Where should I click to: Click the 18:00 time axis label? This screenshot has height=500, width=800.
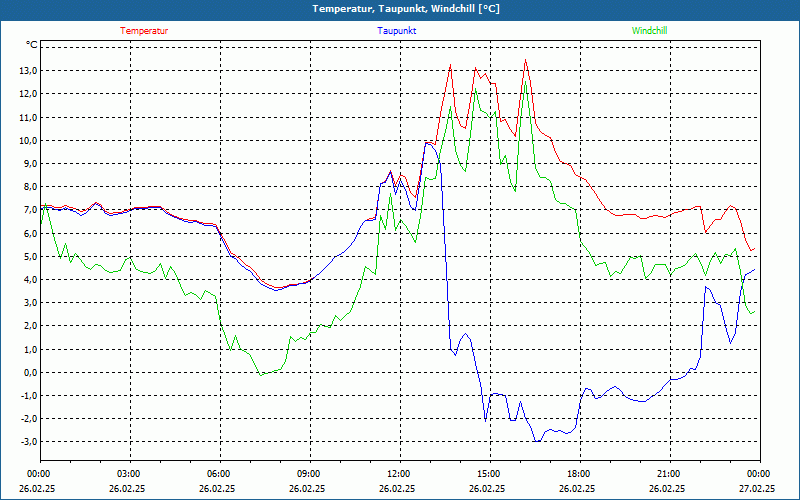[580, 473]
